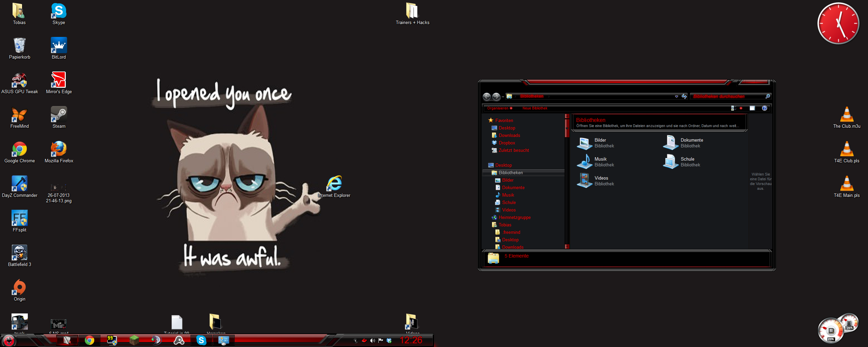Select the Steam desktop shortcut
The image size is (868, 347).
point(59,118)
